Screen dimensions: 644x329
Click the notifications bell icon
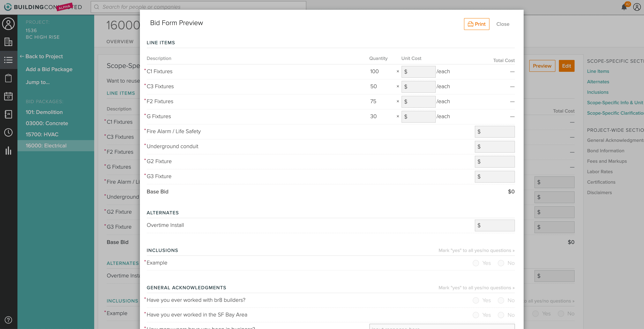click(x=624, y=7)
